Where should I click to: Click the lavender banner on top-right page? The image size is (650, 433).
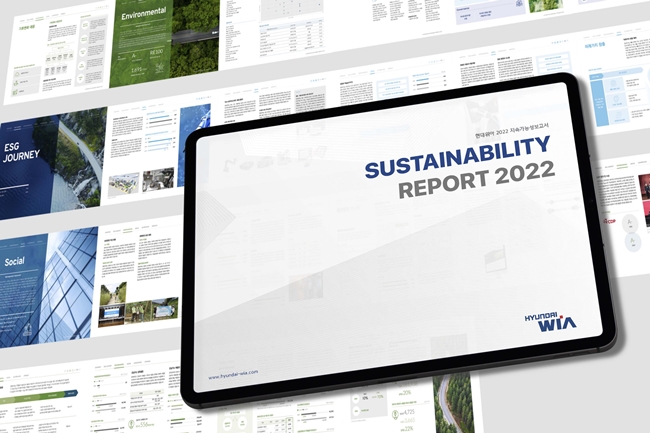(490, 12)
